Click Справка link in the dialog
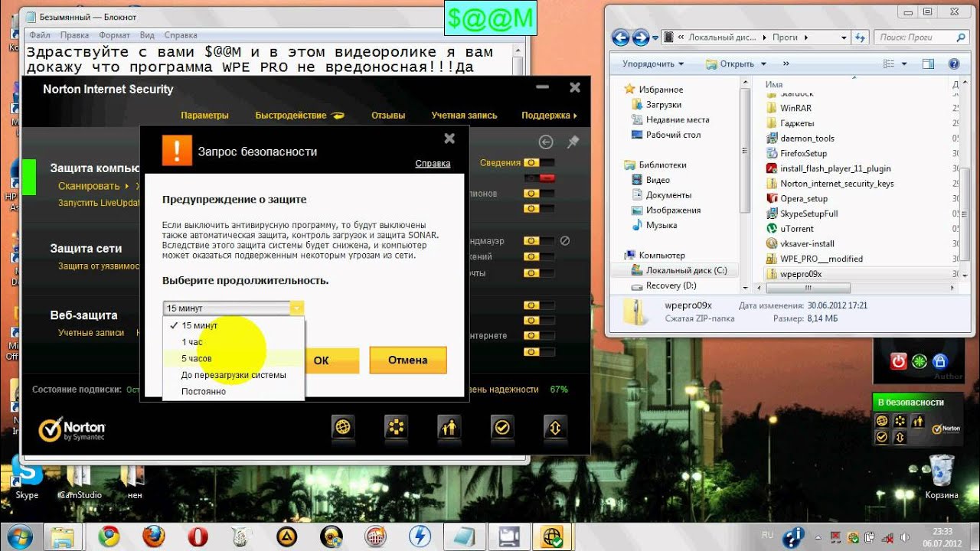Screen dimensions: 980x551 click(x=433, y=163)
